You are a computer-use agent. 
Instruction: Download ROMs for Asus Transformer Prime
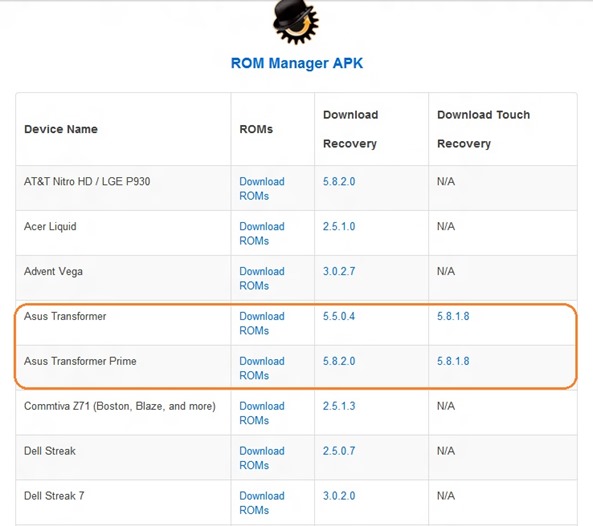(x=262, y=368)
